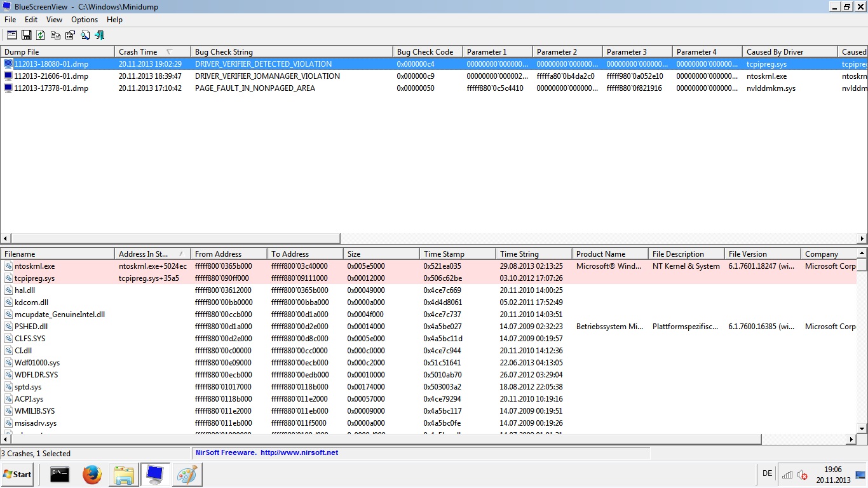Click the icon of dump 112013-21606-01.dmp
The width and height of the screenshot is (868, 488).
(8, 76)
